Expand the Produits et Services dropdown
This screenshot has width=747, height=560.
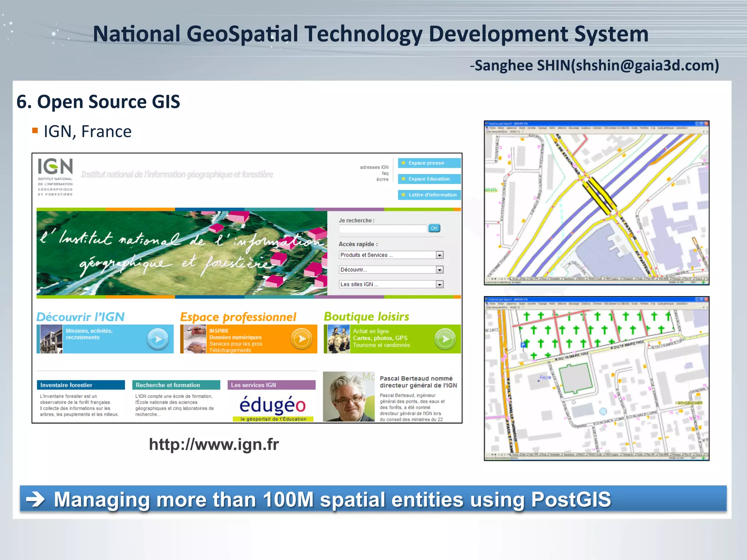[440, 255]
